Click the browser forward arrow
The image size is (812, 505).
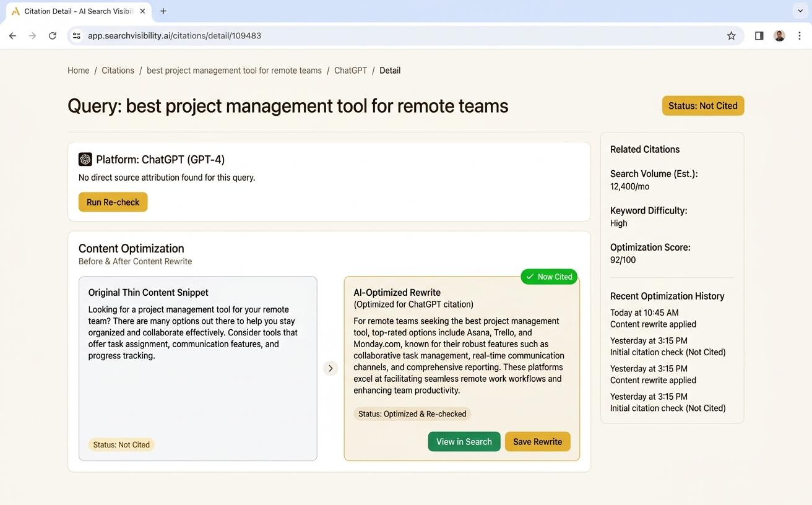pos(32,36)
